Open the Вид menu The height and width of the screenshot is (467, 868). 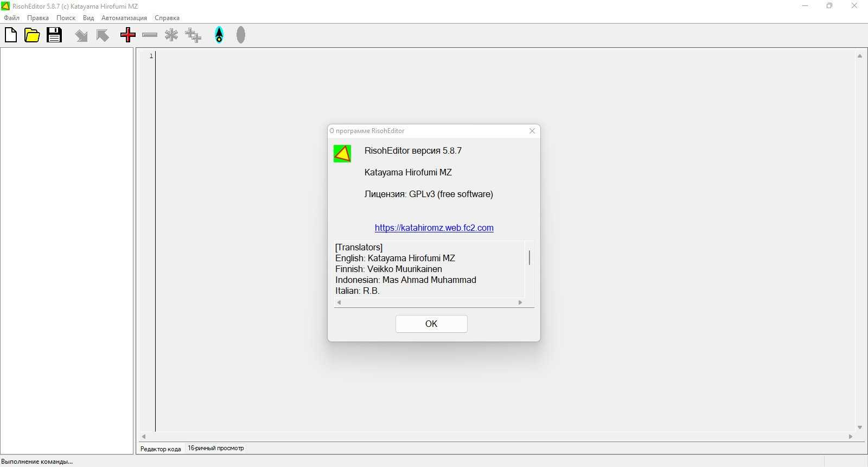point(88,18)
